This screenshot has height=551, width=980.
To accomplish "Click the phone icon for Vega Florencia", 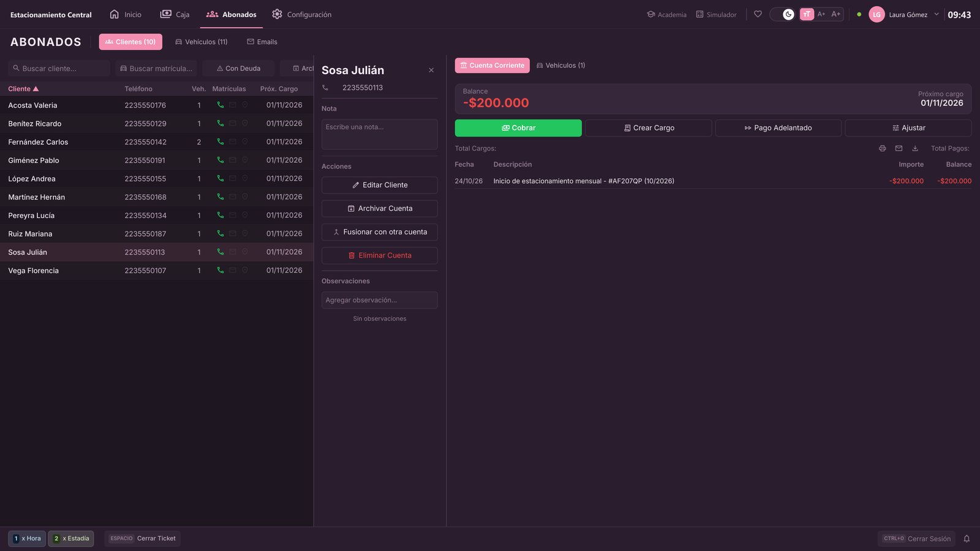I will (x=221, y=270).
